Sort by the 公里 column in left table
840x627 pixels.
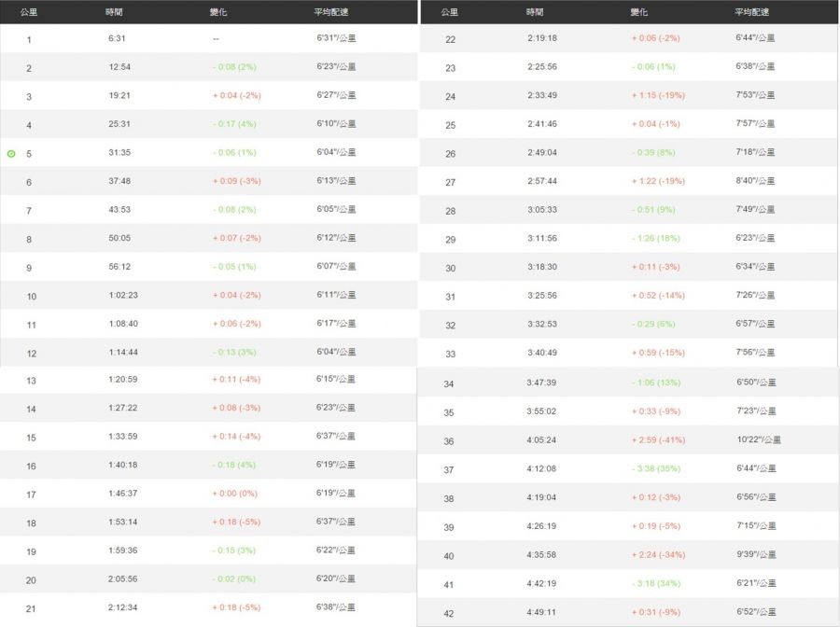[29, 12]
